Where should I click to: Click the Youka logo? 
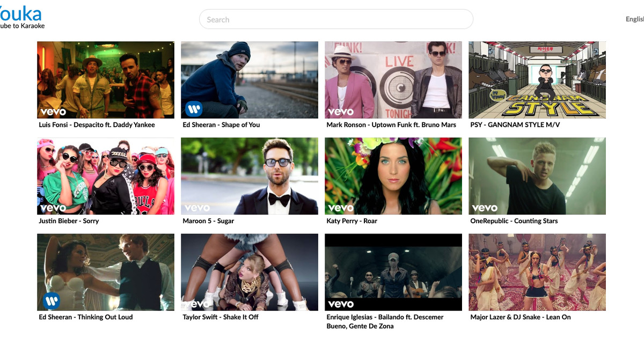click(20, 13)
